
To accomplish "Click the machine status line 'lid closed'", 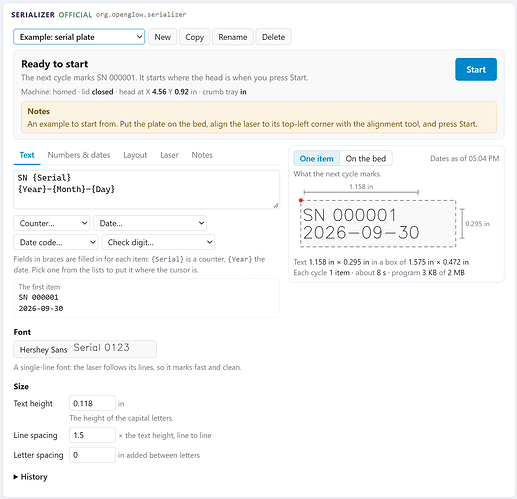I will (x=98, y=92).
